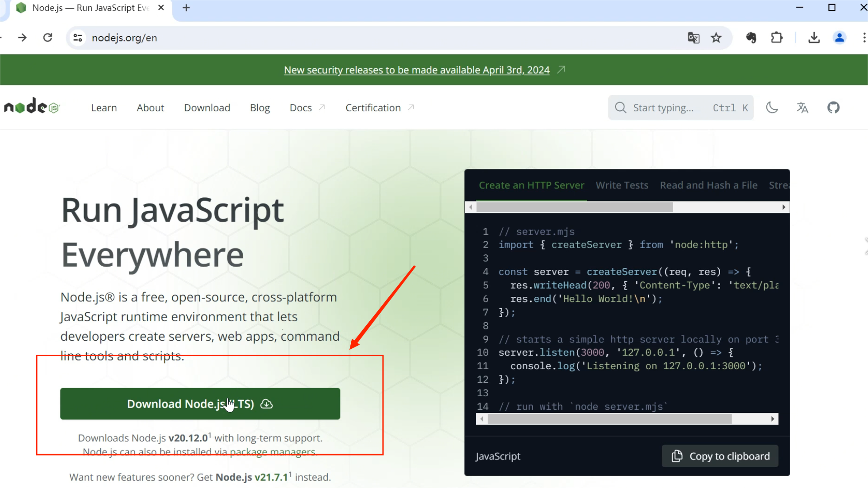
Task: Click the Start typing search field
Action: [681, 108]
